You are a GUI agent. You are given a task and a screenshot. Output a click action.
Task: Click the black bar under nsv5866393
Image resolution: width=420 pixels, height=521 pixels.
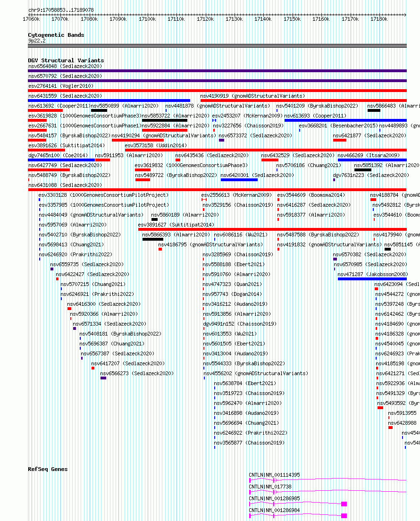(x=153, y=239)
